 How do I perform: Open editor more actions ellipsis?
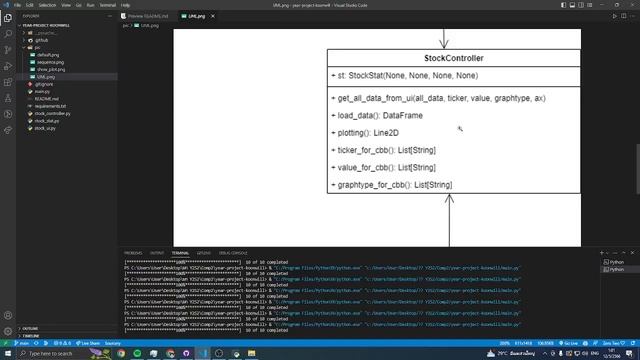pyautogui.click(x=633, y=16)
